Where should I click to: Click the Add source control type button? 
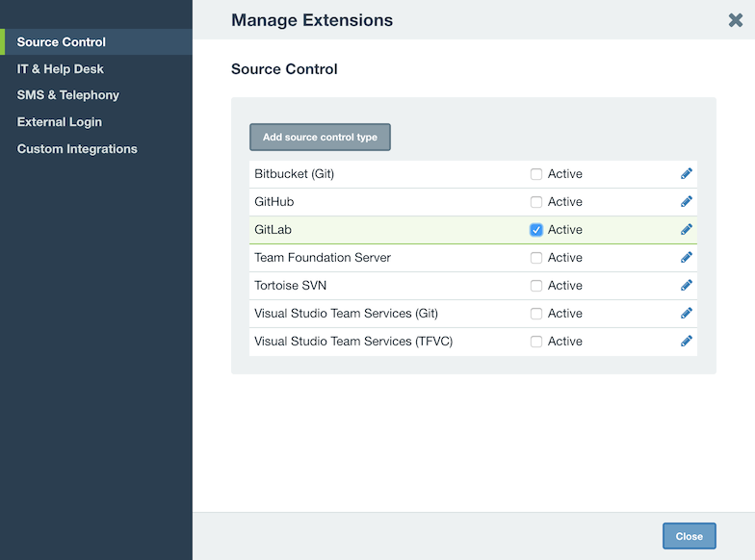pos(320,137)
